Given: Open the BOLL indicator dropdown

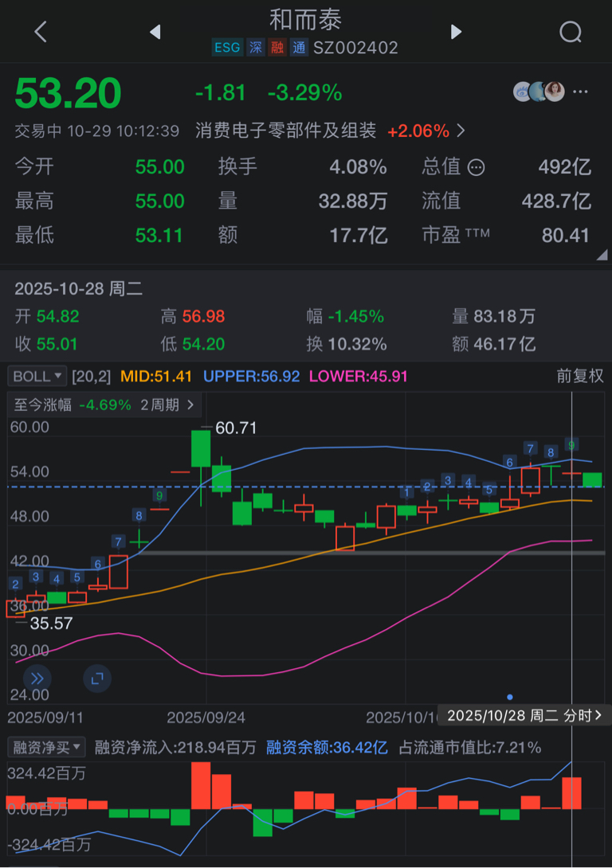Looking at the screenshot, I should (x=37, y=377).
